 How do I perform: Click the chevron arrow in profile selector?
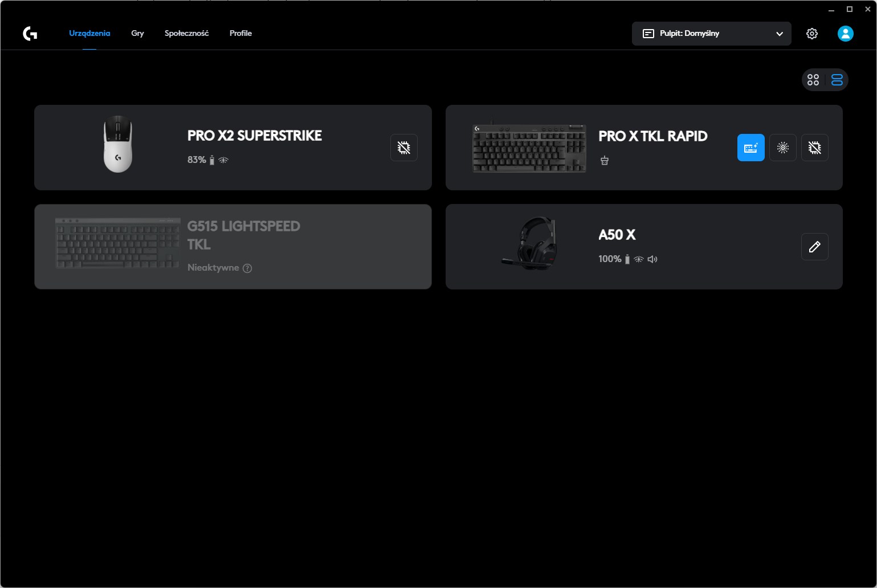(779, 34)
